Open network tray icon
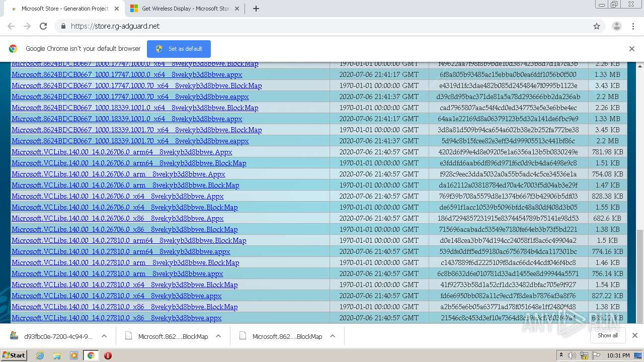Screen dimensions: 644x362 (584, 355)
